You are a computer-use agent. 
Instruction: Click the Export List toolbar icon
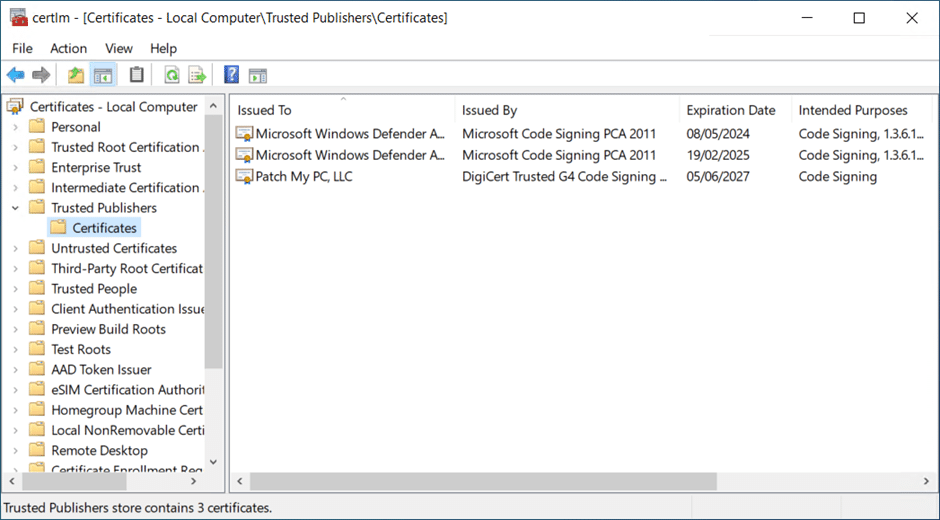tap(197, 75)
